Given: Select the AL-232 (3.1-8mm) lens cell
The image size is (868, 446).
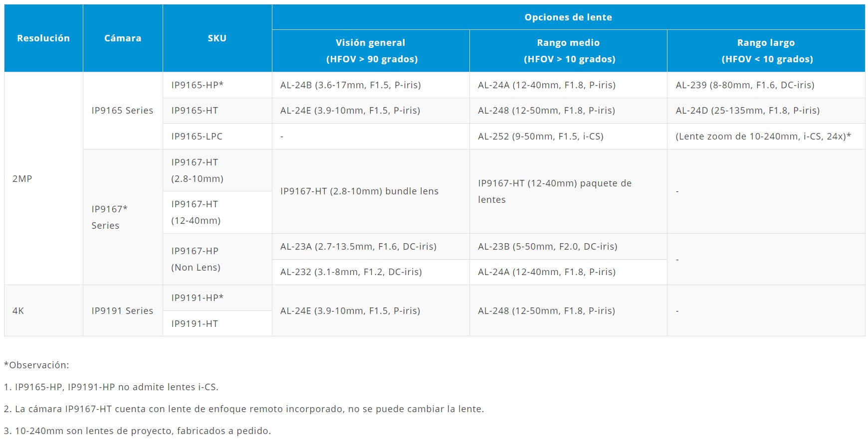Looking at the screenshot, I should (x=351, y=272).
